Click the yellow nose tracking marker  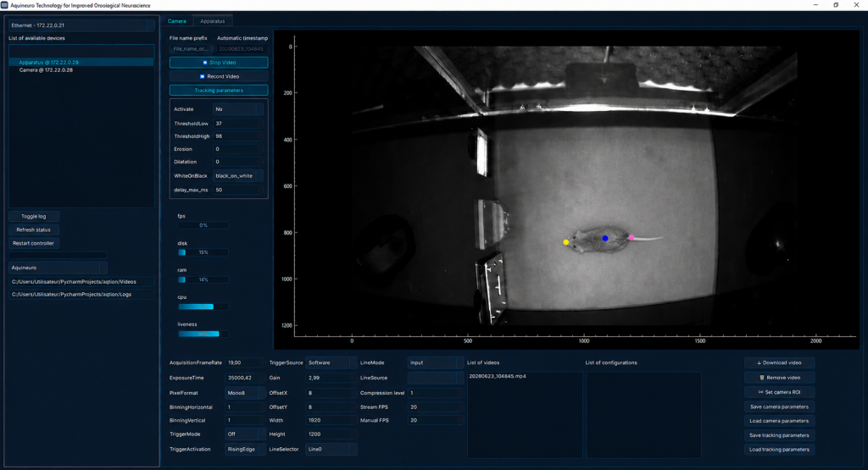click(x=565, y=242)
